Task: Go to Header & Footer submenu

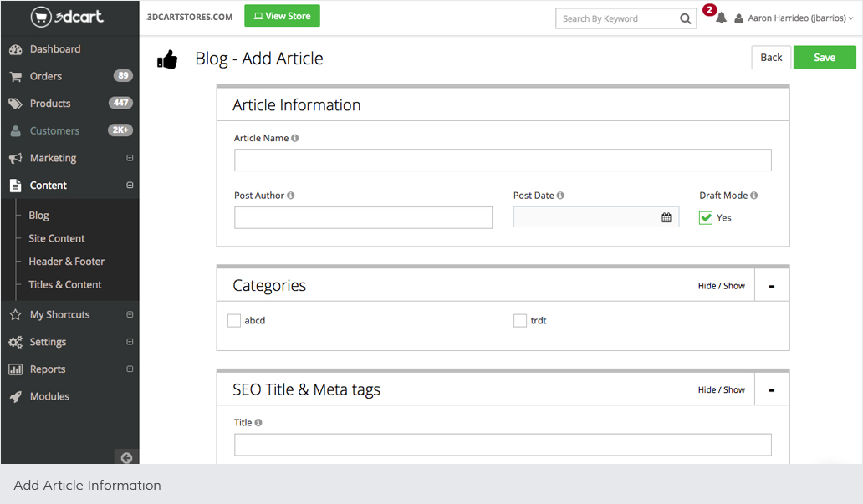Action: 66,262
